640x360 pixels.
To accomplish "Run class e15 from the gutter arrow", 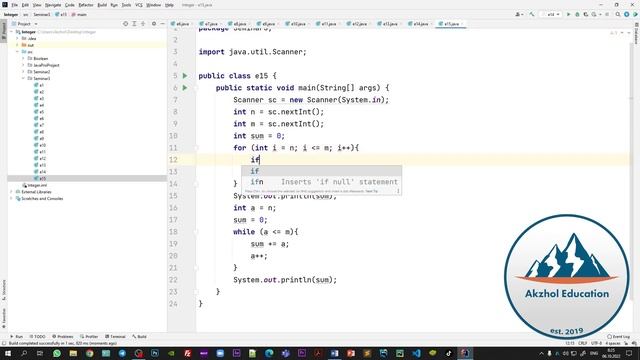I will 185,76.
